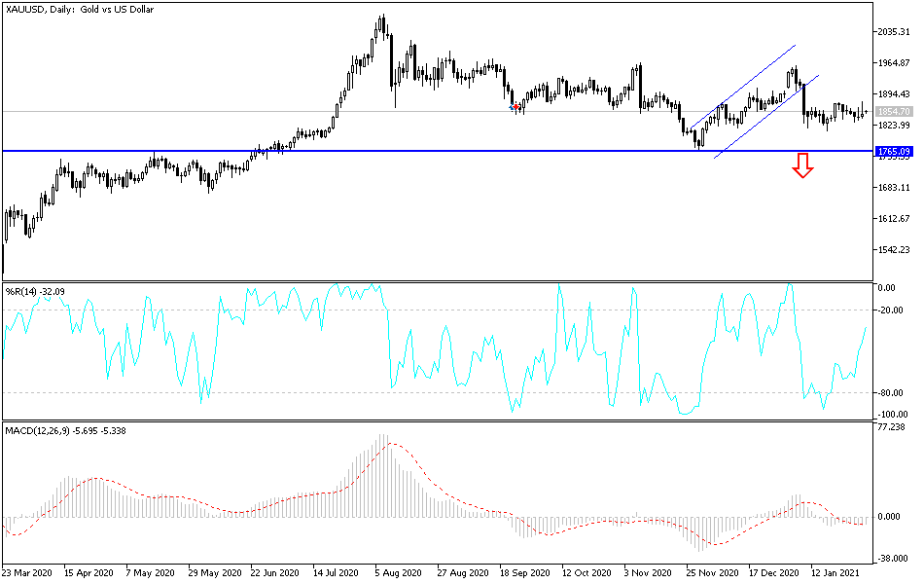Click the XAUUSD Daily chart title
924x584 pixels.
pos(80,10)
